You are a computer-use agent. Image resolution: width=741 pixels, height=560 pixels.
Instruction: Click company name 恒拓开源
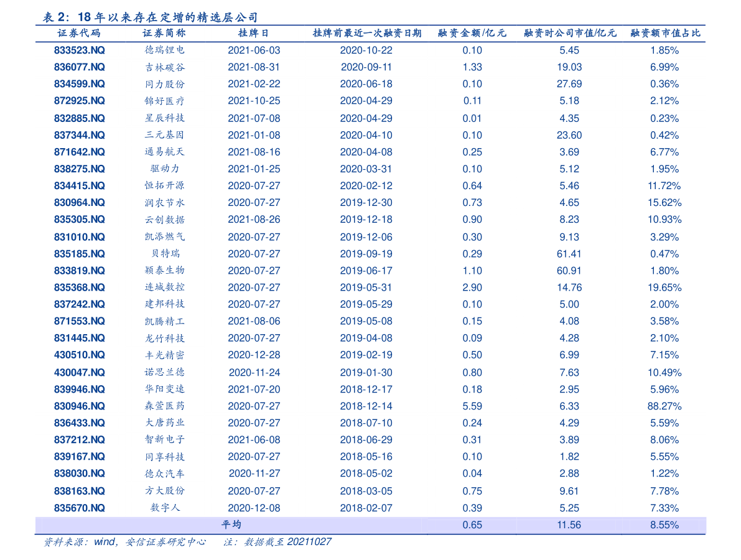[164, 185]
